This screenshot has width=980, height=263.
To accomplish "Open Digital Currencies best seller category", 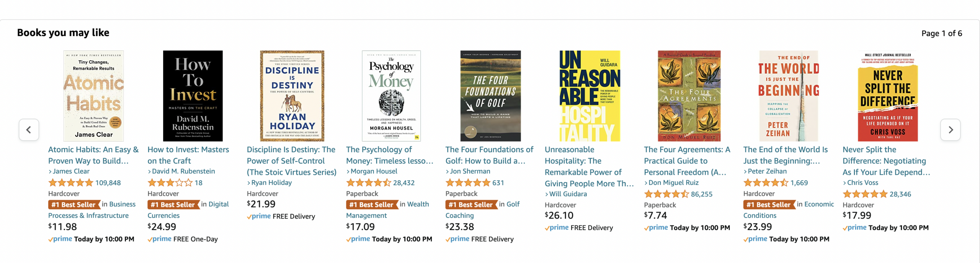I will [x=215, y=204].
